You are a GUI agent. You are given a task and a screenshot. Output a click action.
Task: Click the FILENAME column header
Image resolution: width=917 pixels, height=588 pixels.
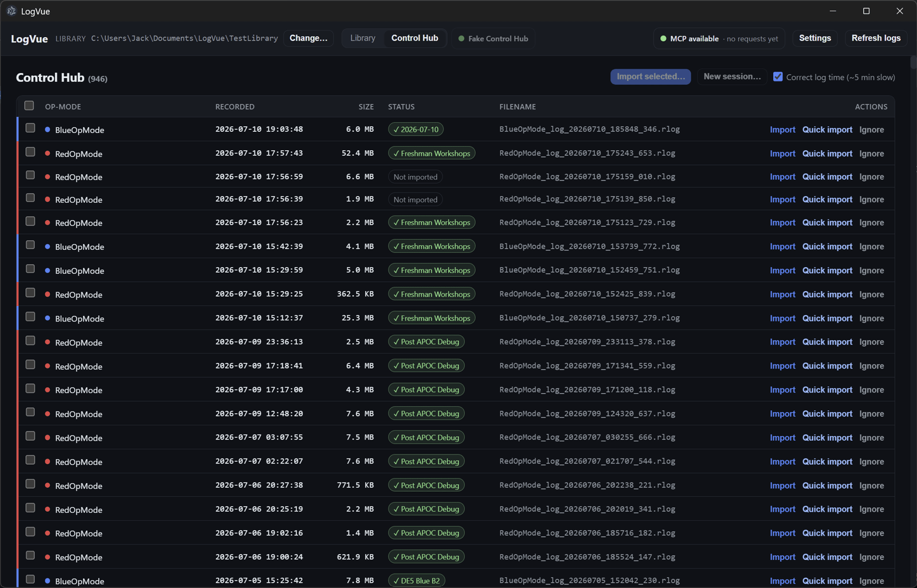pos(518,107)
